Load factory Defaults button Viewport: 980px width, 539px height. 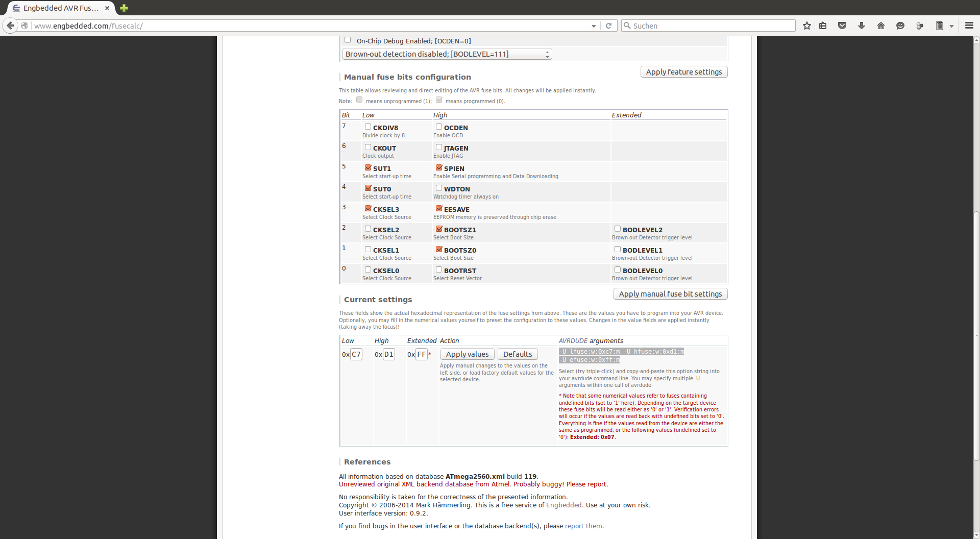coord(518,354)
